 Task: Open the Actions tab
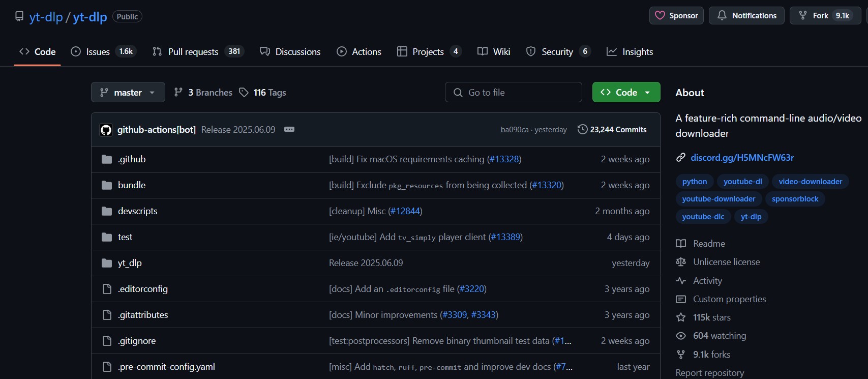tap(359, 51)
